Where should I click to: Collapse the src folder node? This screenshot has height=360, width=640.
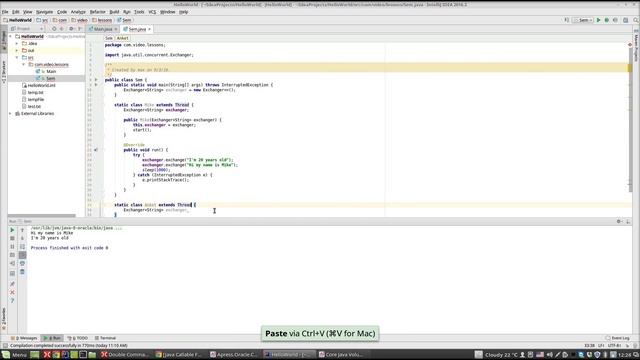pyautogui.click(x=17, y=58)
